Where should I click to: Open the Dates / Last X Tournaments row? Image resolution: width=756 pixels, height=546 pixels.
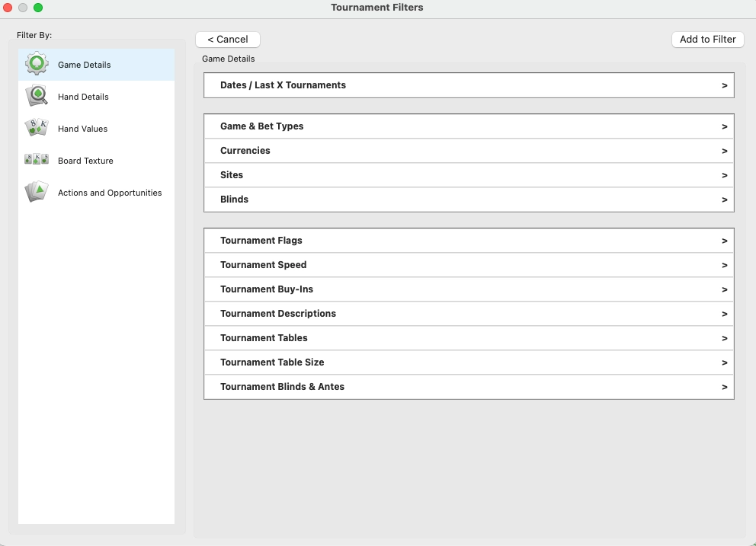[x=469, y=85]
